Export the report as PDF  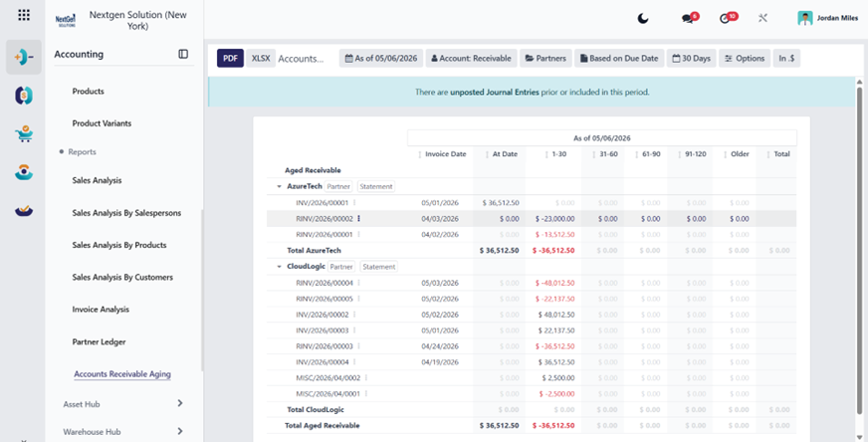tap(230, 58)
